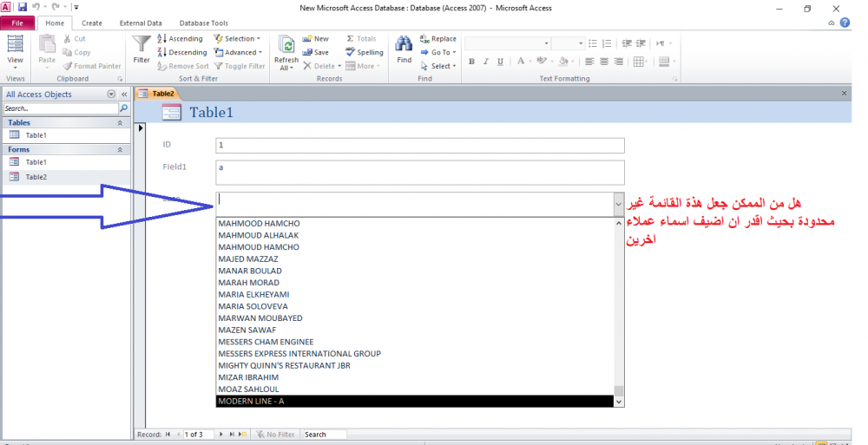Open the View button in ribbon
Screen dimensions: 868x445
tap(15, 51)
